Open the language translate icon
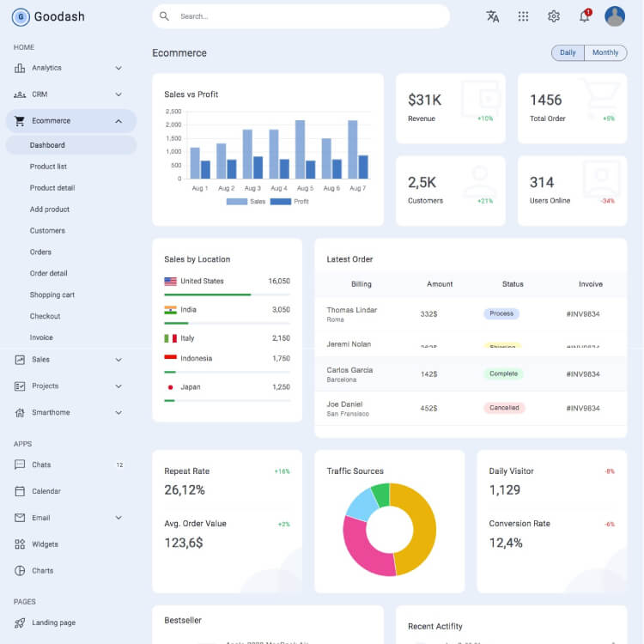 click(493, 16)
